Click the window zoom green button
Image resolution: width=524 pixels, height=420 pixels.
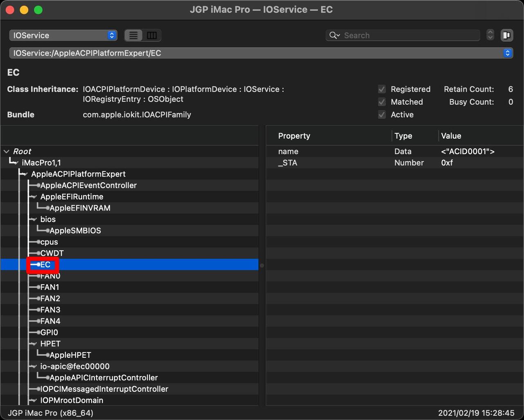pos(38,10)
